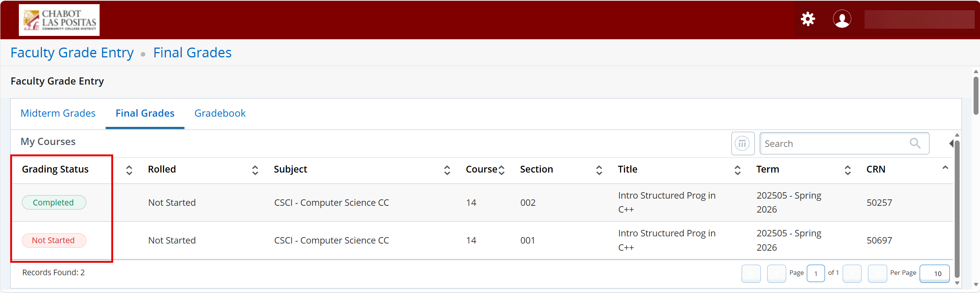Viewport: 980px width, 293px height.
Task: Click the last page pagination icon
Action: 878,274
